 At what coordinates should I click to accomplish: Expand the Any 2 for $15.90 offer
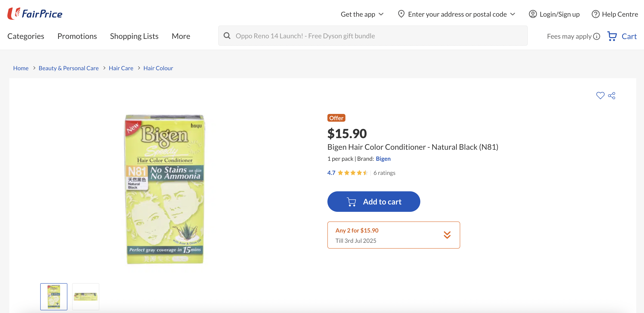click(x=447, y=235)
